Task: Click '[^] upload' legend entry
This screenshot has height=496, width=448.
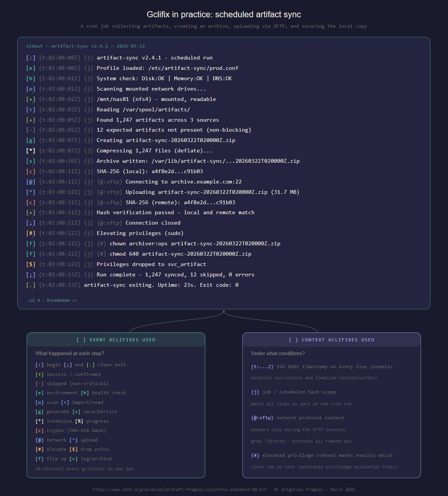Action: click(x=83, y=440)
